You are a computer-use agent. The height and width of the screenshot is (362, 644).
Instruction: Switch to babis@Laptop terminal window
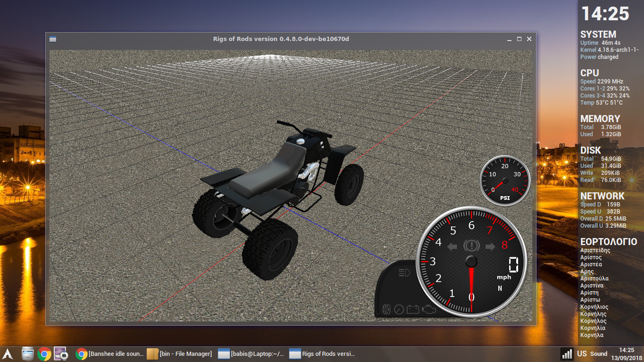pyautogui.click(x=252, y=354)
